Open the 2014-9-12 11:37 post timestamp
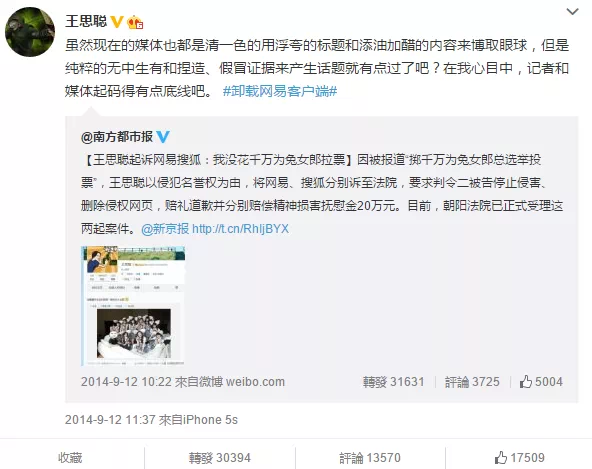 click(x=110, y=420)
